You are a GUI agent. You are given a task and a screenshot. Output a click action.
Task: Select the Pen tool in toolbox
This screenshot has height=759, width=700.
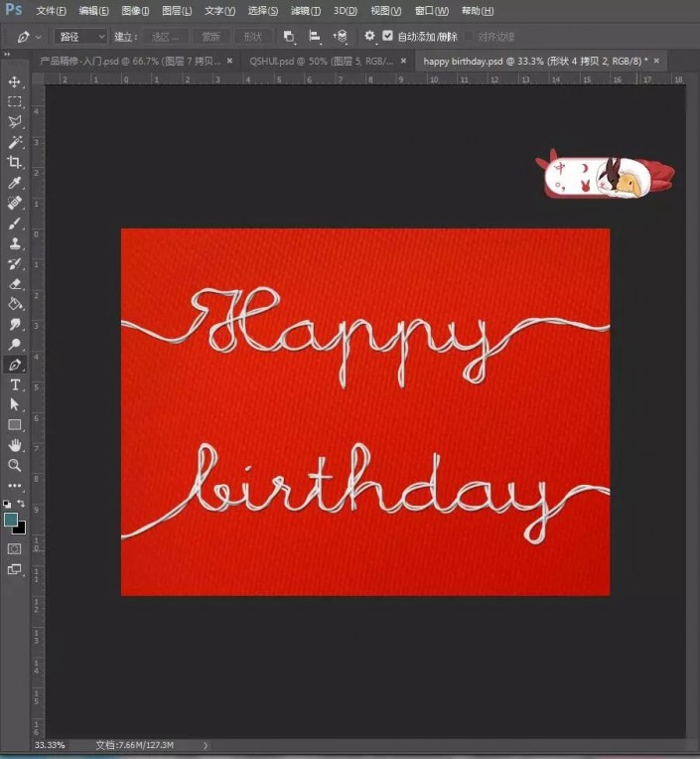[15, 365]
